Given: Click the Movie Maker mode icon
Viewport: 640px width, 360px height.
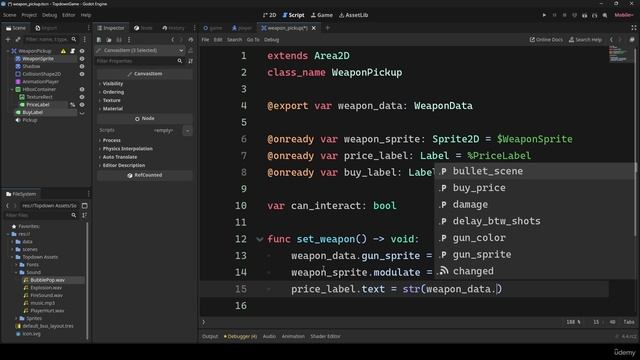Looking at the screenshot, I should pos(605,15).
